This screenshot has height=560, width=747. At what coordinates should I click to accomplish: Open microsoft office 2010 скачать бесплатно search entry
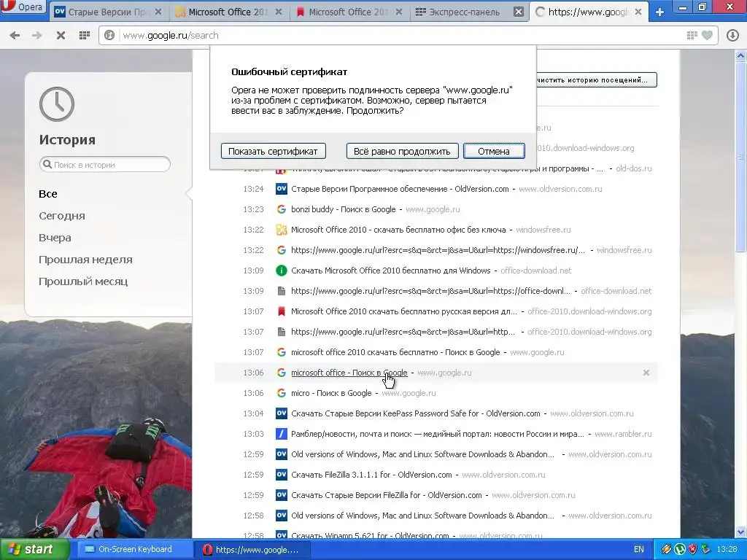pos(395,352)
